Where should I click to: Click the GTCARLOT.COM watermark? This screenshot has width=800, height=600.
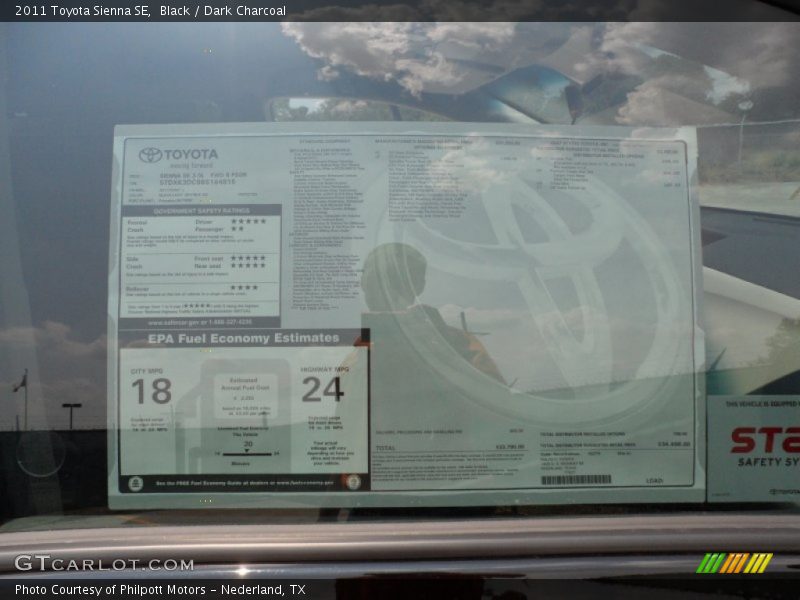[104, 564]
